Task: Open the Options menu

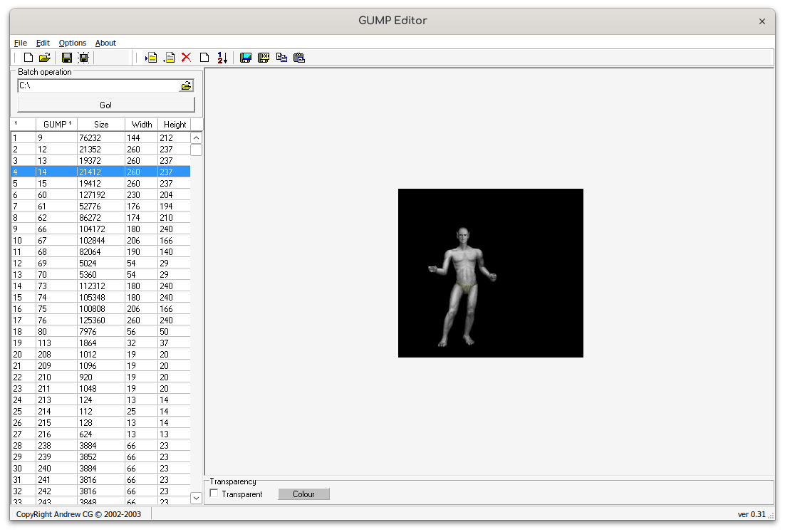Action: pos(72,43)
